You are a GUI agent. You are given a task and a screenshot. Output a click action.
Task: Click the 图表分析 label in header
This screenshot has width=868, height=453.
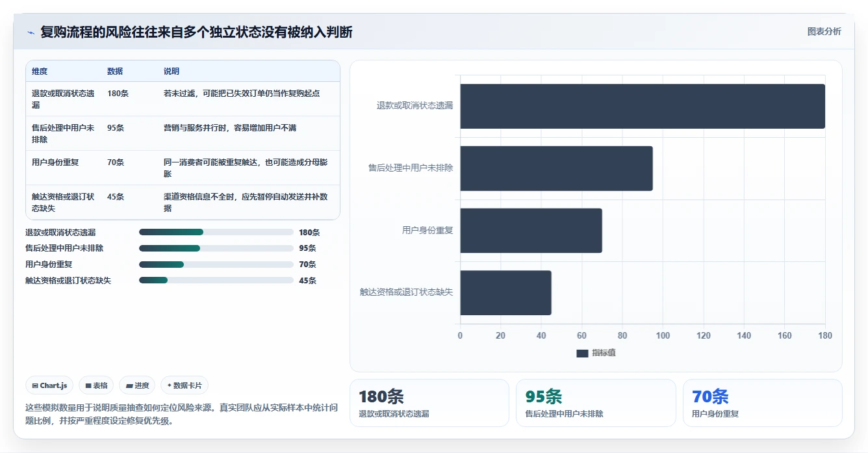pos(824,32)
